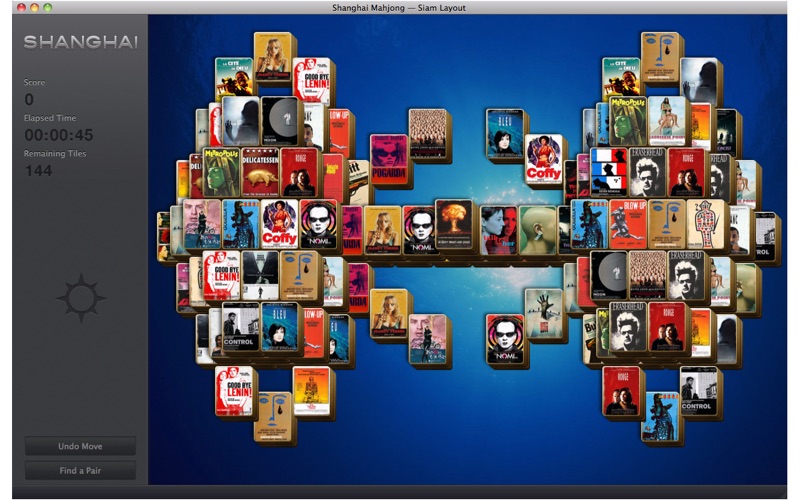Viewport: 800px width, 500px height.
Task: Choose the fully visible Pogarda tile
Action: 389,159
